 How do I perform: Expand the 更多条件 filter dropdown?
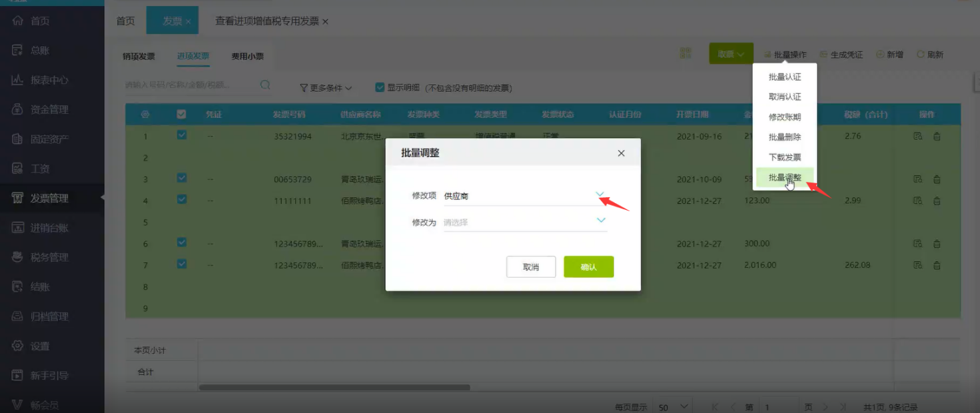point(326,88)
